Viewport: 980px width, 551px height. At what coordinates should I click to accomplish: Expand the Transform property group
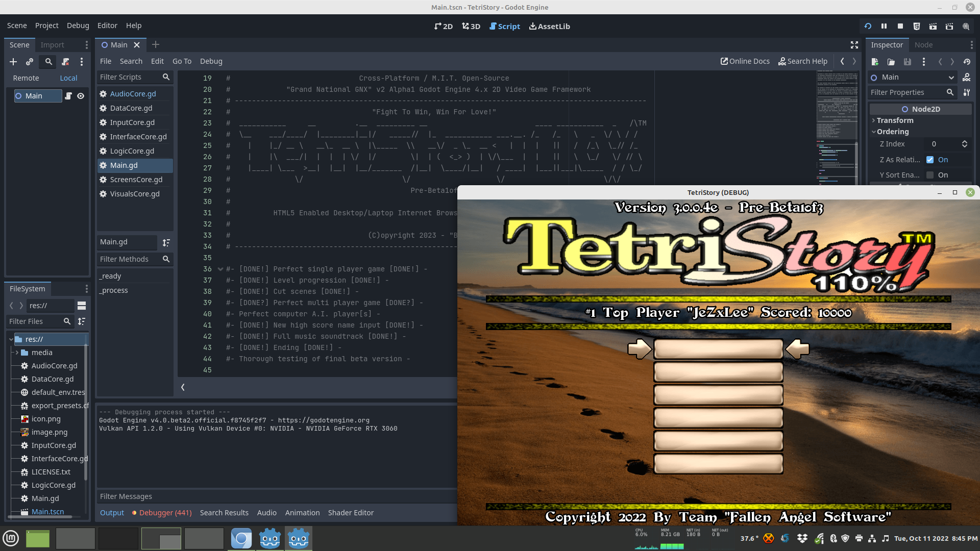click(x=895, y=120)
